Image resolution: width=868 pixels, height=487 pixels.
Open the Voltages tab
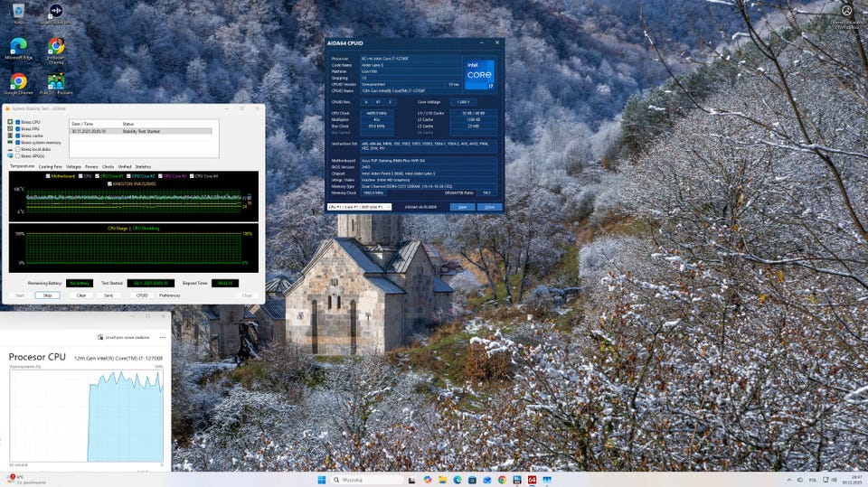pos(73,166)
